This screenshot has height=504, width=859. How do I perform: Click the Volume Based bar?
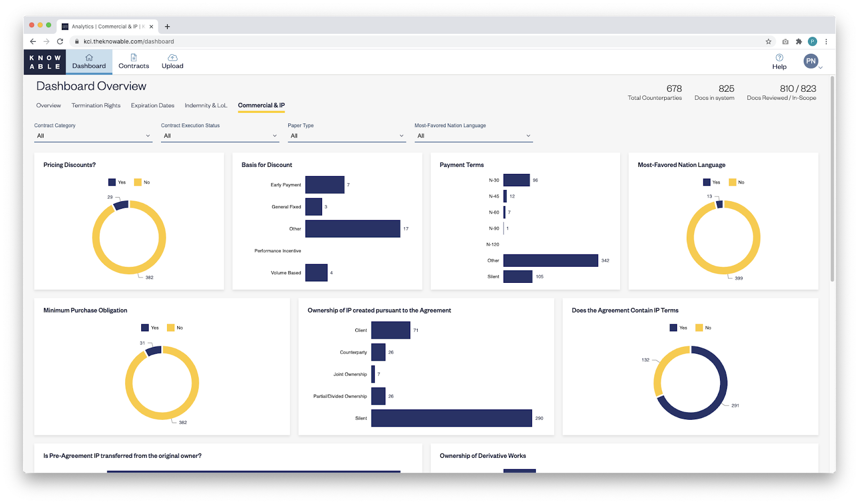click(316, 273)
